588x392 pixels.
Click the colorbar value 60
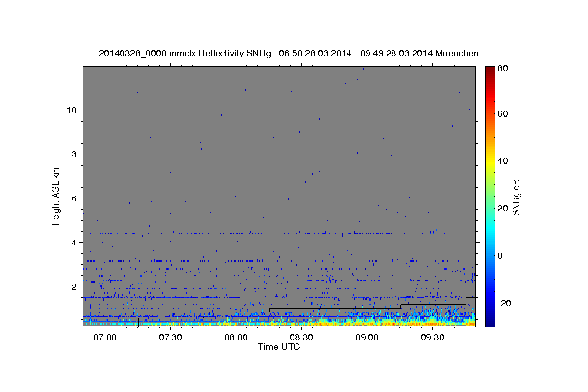click(502, 114)
